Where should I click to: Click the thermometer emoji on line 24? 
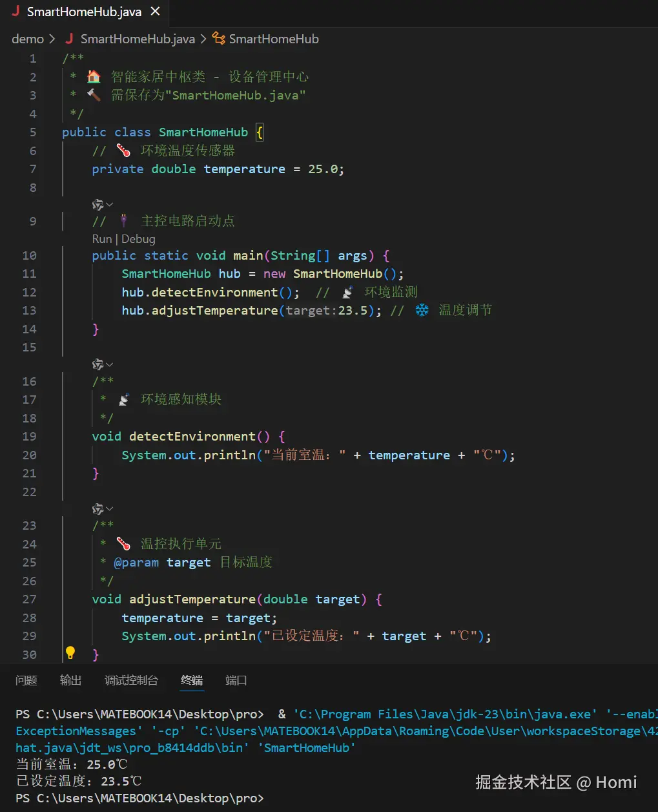(x=123, y=544)
